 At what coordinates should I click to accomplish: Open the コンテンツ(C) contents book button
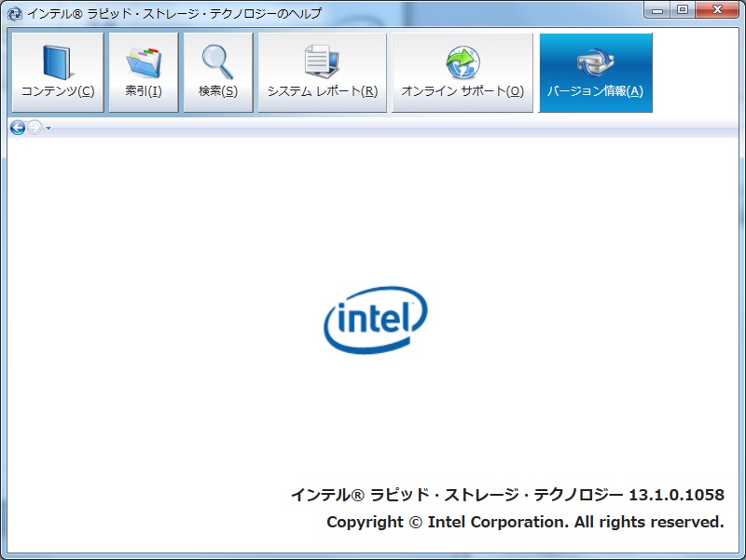(x=58, y=73)
